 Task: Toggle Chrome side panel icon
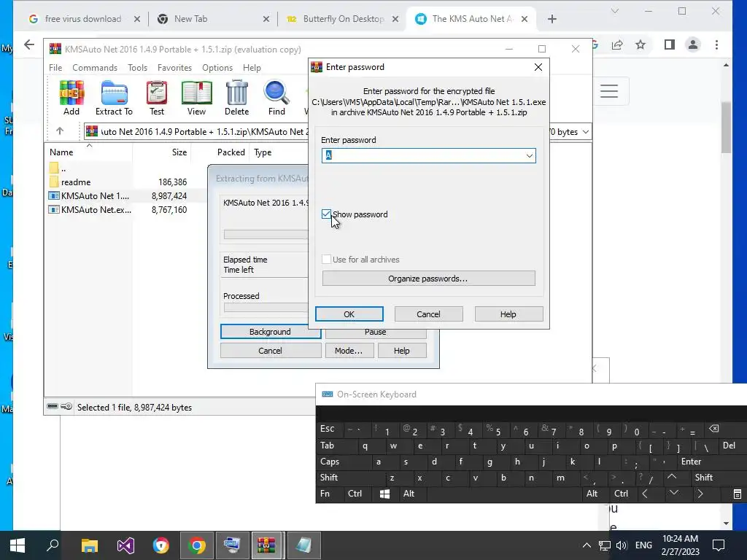[670, 44]
